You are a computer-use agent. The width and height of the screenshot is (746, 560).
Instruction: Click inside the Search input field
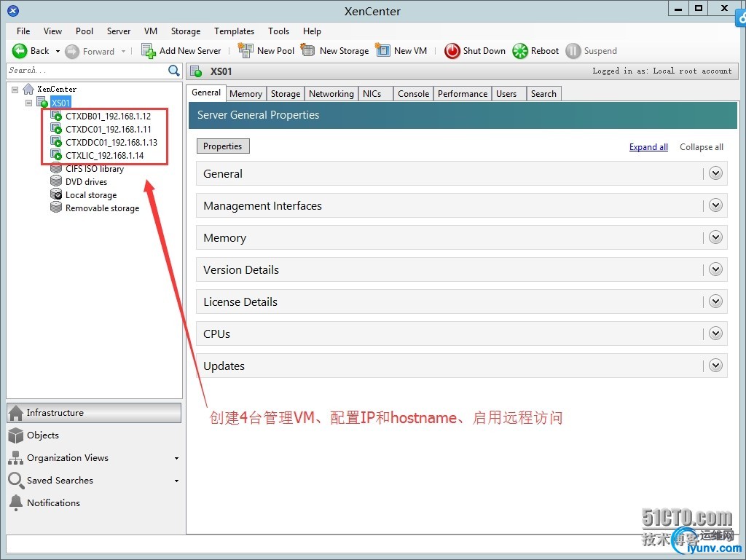tap(87, 71)
